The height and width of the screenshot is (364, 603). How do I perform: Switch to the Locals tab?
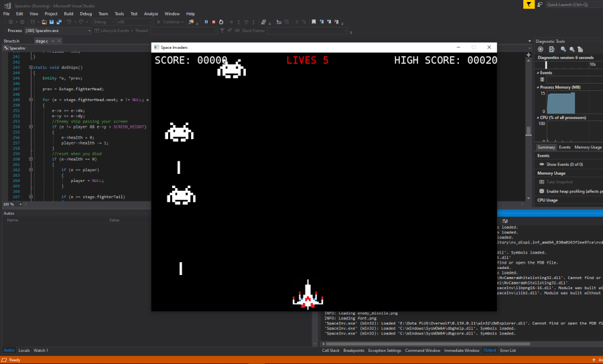[24, 350]
